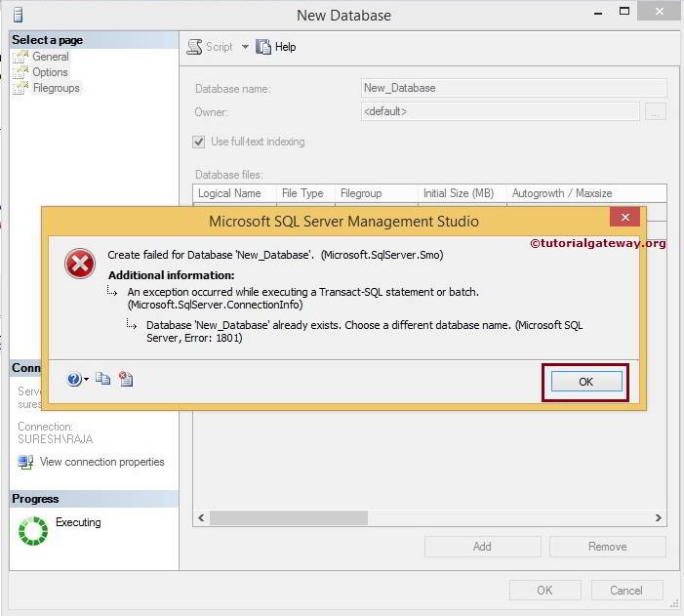Click the Help book icon
The height and width of the screenshot is (616, 684).
[x=263, y=47]
